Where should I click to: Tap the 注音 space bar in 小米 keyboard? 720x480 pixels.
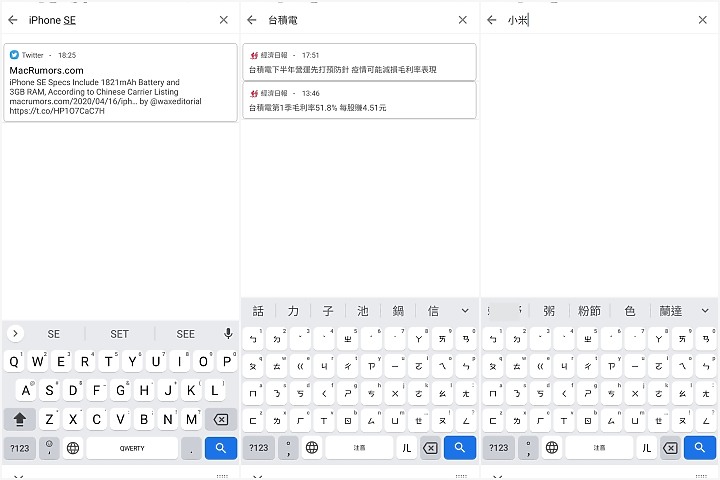(599, 447)
